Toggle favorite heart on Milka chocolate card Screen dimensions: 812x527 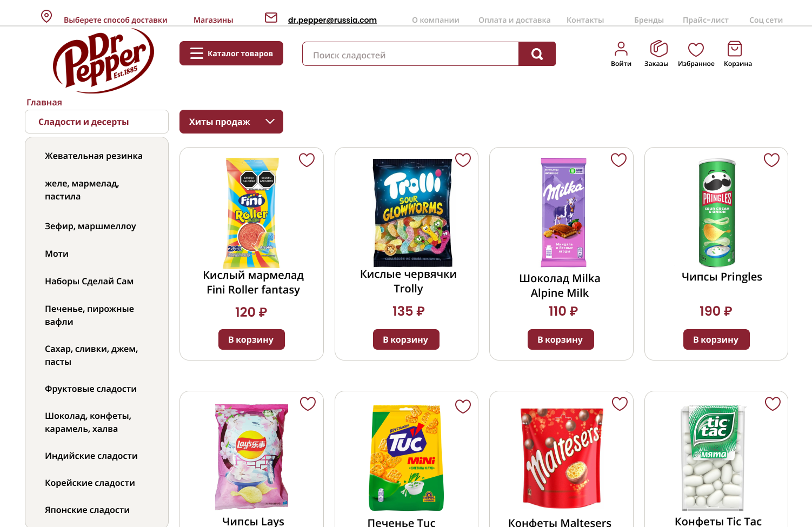click(618, 160)
